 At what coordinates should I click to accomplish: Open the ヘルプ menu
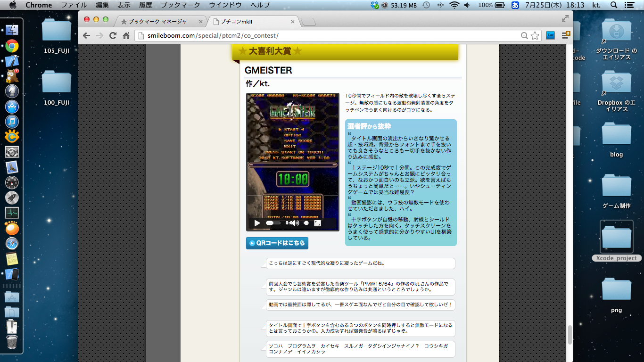coord(260,5)
